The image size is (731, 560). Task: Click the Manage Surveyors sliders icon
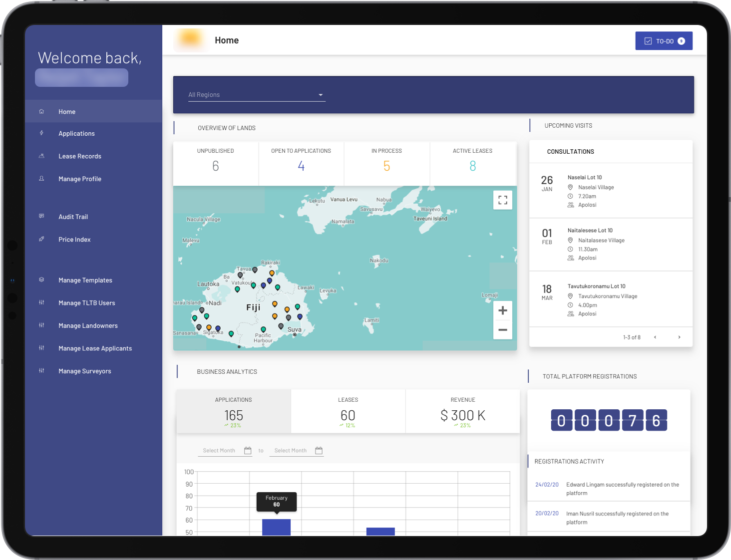[x=41, y=370]
